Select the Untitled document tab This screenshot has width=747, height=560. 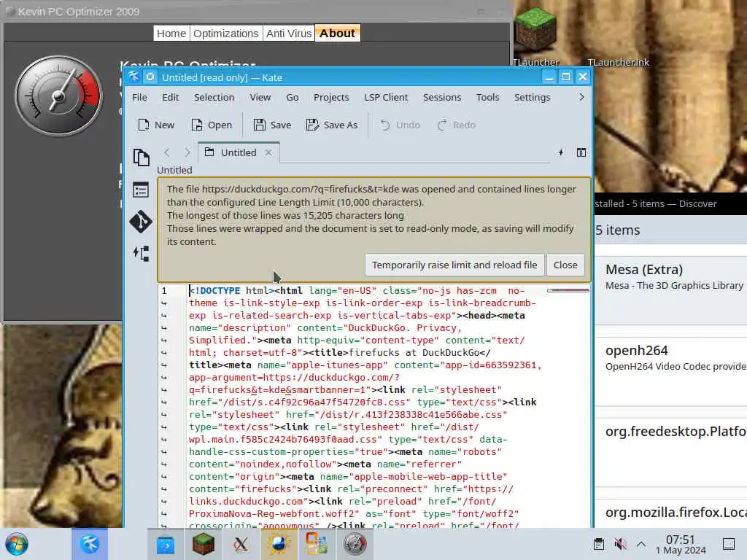(x=239, y=152)
